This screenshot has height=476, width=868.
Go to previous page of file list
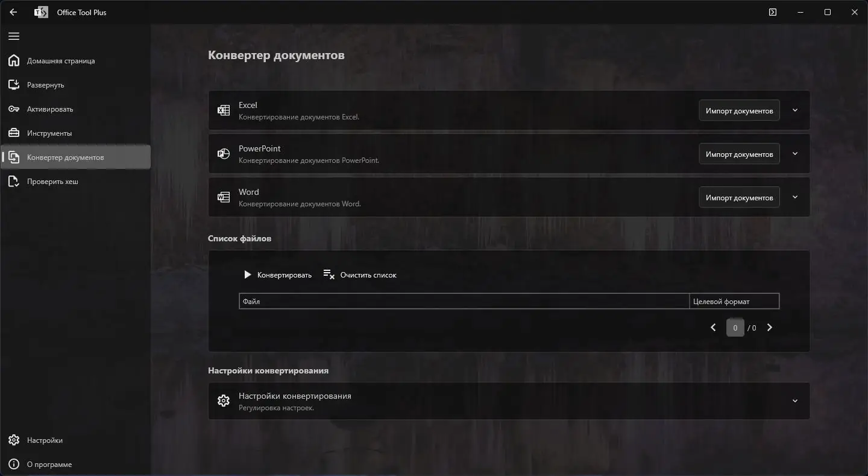click(713, 328)
